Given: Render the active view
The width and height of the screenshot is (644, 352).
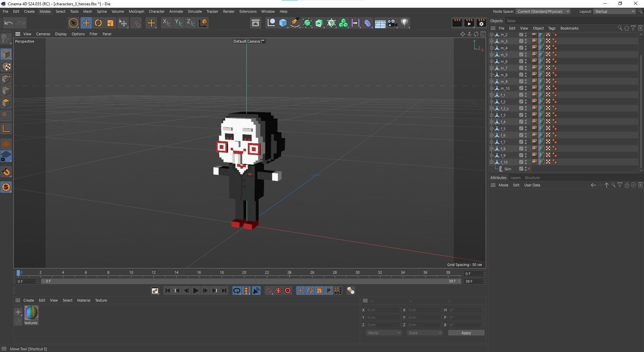Looking at the screenshot, I should (x=457, y=23).
